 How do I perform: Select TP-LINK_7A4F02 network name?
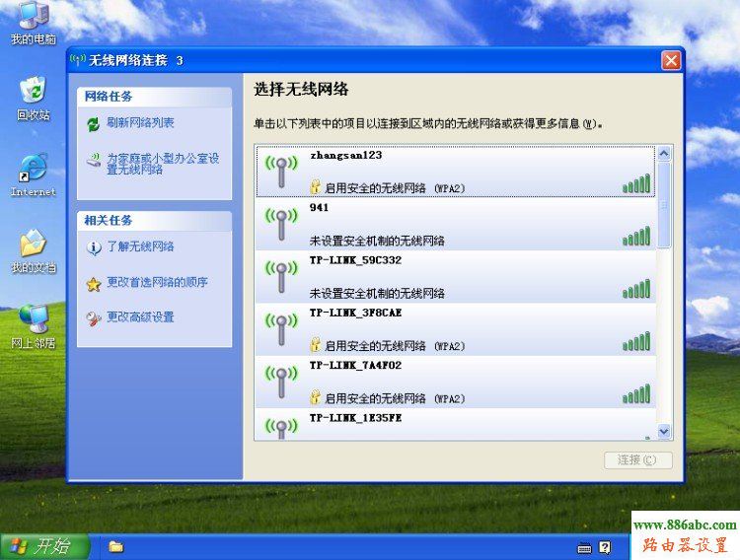(x=355, y=366)
